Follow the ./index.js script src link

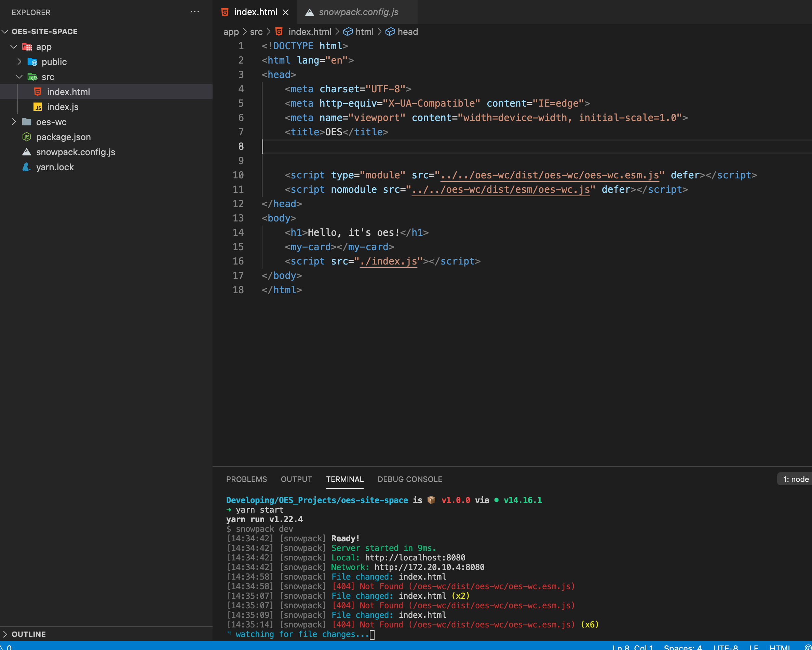point(388,261)
